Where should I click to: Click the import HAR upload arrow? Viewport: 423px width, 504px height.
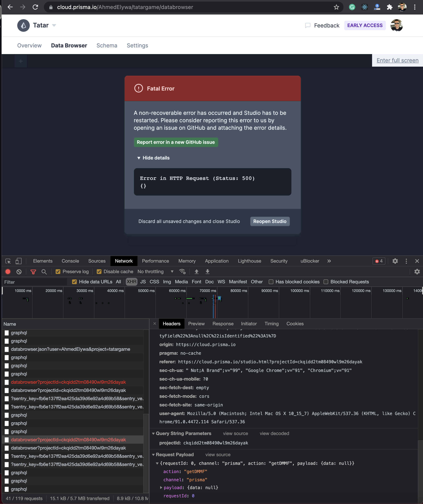196,271
